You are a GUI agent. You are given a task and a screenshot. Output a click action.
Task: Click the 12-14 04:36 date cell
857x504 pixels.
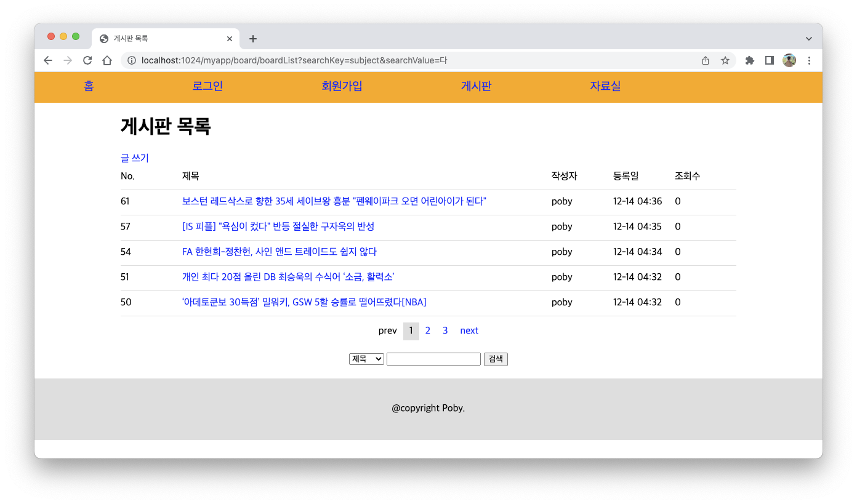point(637,201)
